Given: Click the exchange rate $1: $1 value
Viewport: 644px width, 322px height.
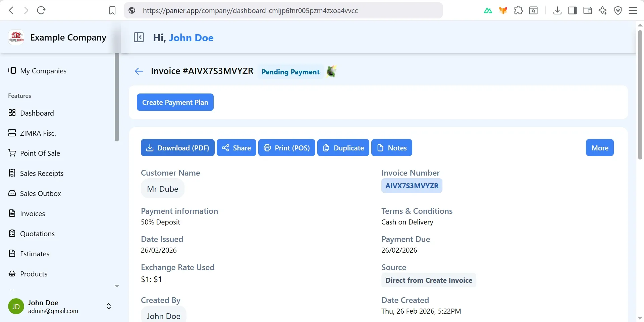Looking at the screenshot, I should tap(151, 279).
